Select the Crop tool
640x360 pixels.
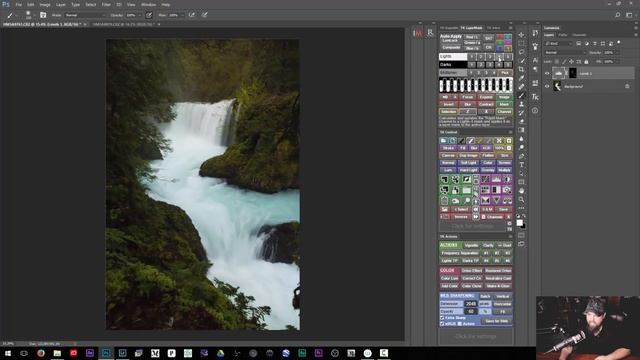coord(521,69)
